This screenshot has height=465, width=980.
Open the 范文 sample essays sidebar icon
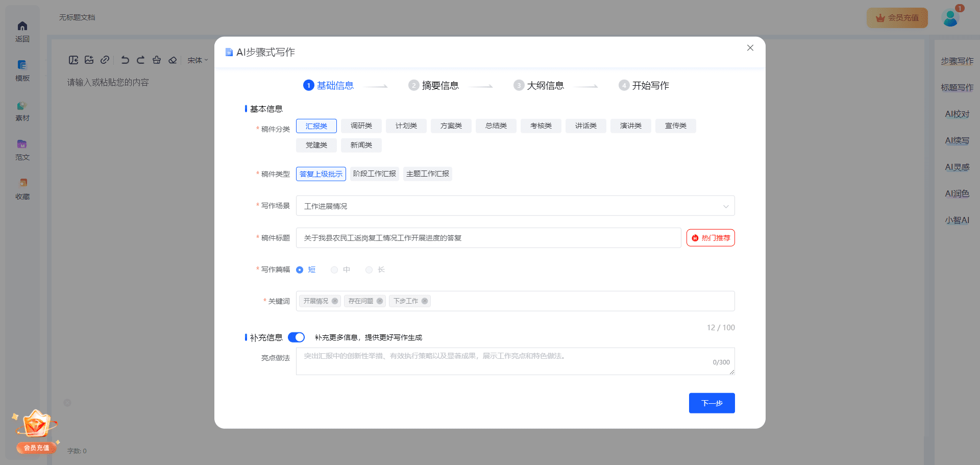[22, 144]
